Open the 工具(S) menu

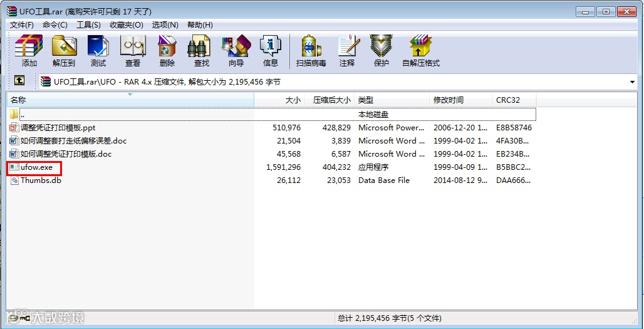pos(88,25)
